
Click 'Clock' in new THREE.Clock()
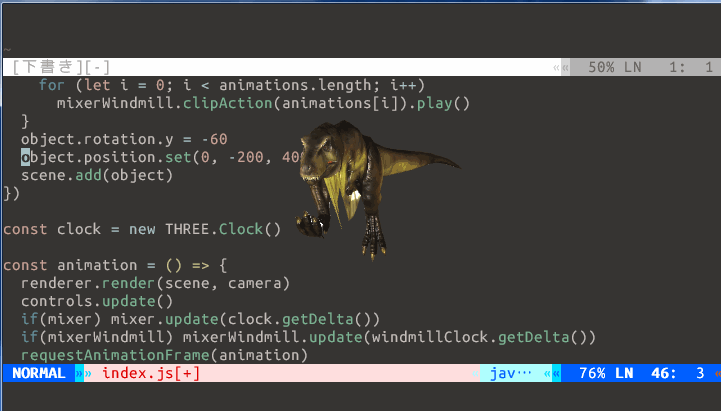click(x=240, y=229)
